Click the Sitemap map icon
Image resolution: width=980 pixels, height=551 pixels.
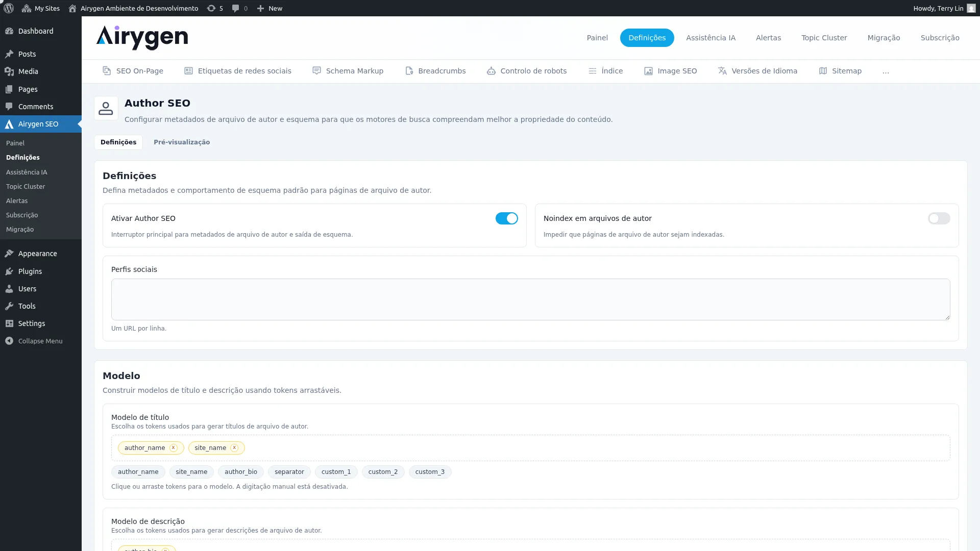pos(823,71)
